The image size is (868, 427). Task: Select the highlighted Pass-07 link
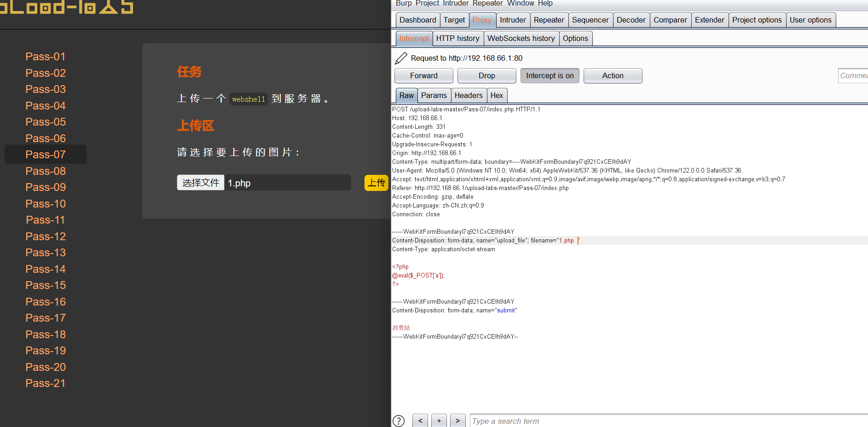[x=46, y=154]
